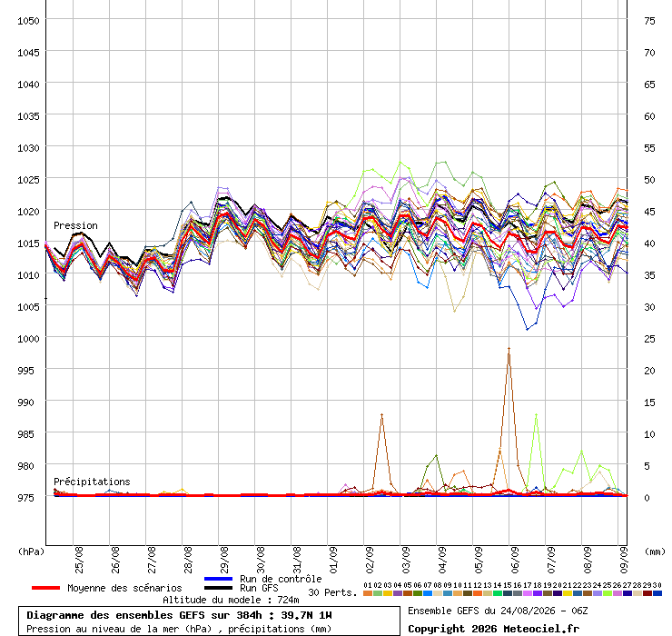Click the pink-violet swatch for perturbation 17
The width and height of the screenshot is (672, 636).
click(528, 593)
